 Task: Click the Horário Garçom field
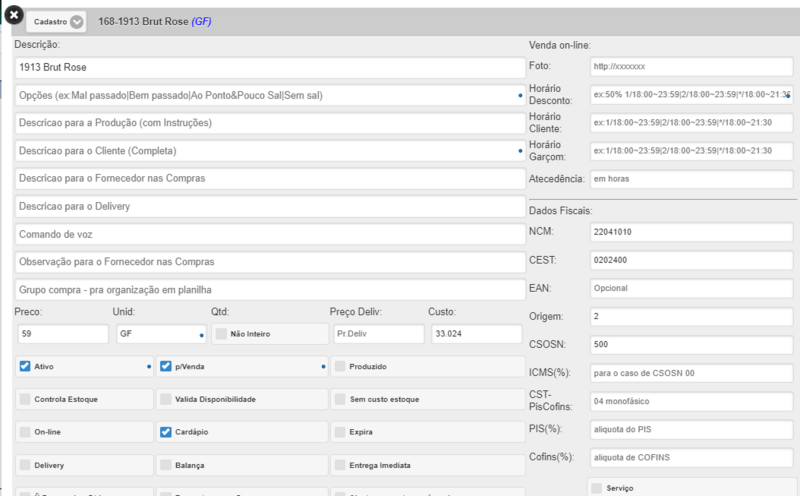coord(691,151)
